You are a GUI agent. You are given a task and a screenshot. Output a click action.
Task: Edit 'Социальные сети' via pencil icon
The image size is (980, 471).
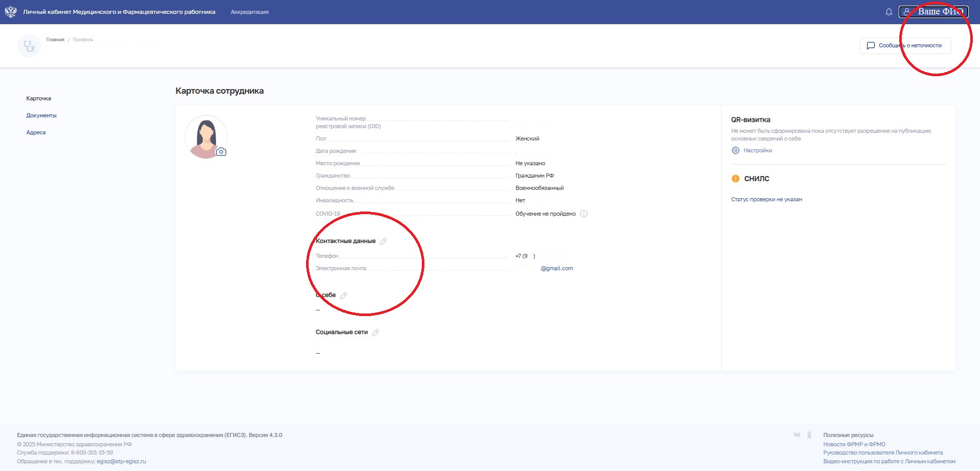click(x=376, y=333)
